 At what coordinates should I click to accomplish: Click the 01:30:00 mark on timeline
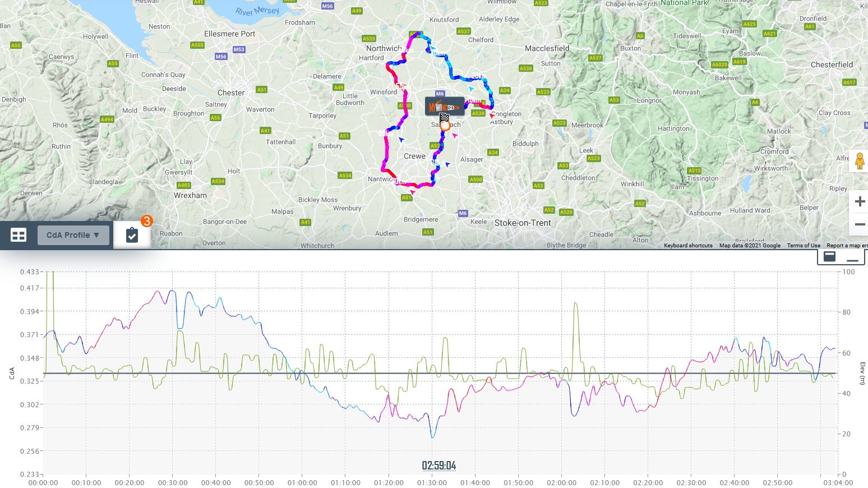tap(432, 482)
